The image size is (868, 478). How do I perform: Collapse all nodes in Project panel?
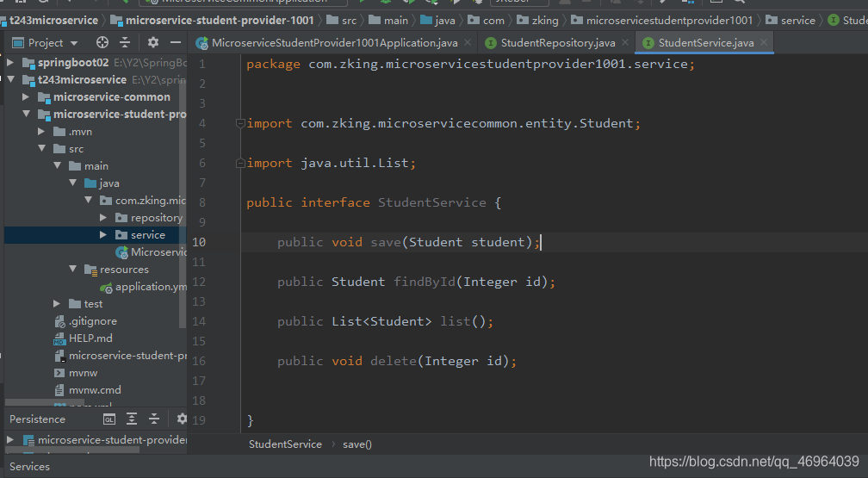[x=125, y=43]
